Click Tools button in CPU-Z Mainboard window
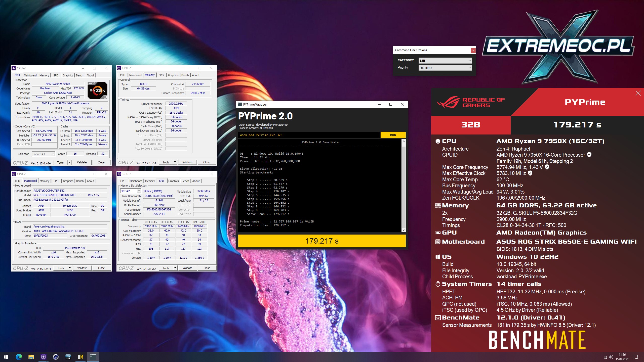The height and width of the screenshot is (362, 644). pos(61,268)
